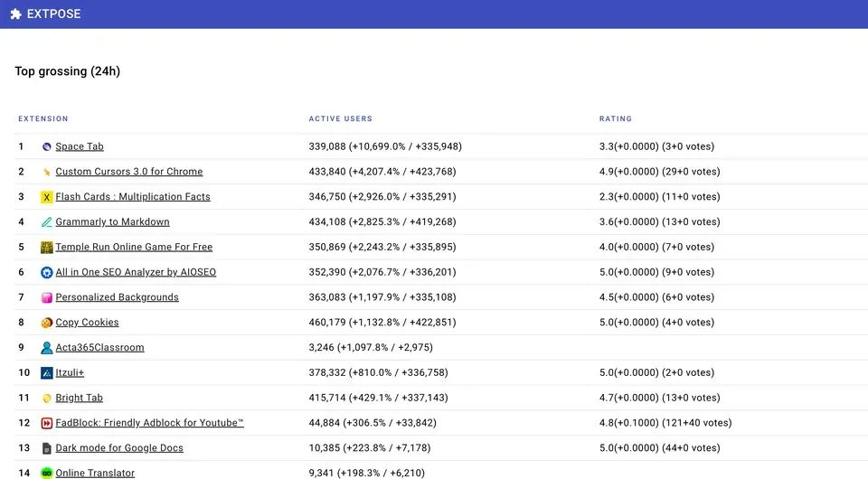Image resolution: width=868 pixels, height=479 pixels.
Task: Click the Extension column header
Action: pyautogui.click(x=43, y=119)
